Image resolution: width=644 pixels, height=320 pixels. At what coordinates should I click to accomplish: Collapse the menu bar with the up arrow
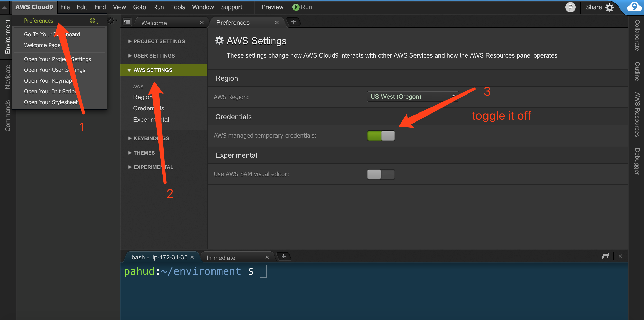4,7
